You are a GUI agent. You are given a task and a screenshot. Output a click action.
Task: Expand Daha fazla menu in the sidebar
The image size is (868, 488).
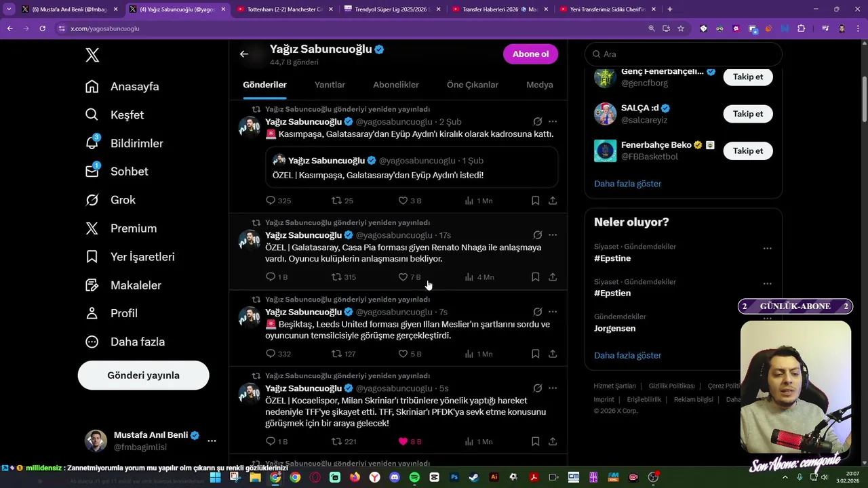click(125, 342)
